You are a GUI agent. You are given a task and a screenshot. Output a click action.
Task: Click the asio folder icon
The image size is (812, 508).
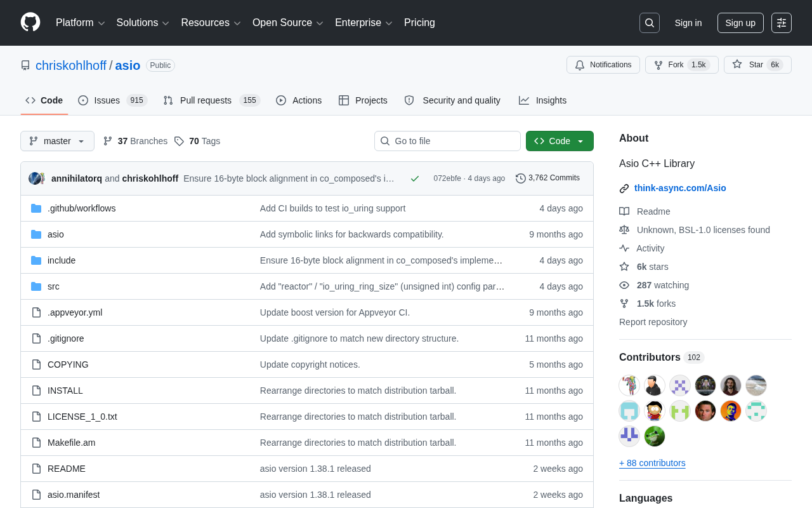click(x=36, y=234)
